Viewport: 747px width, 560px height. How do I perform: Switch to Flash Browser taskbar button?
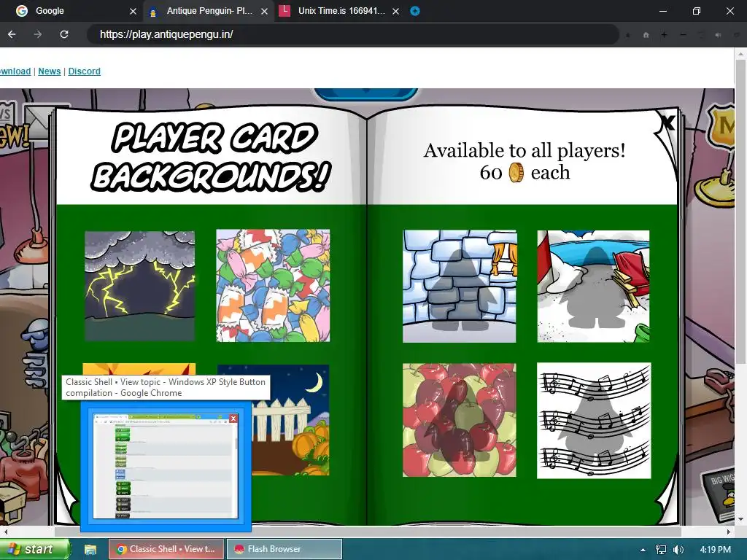[285, 549]
